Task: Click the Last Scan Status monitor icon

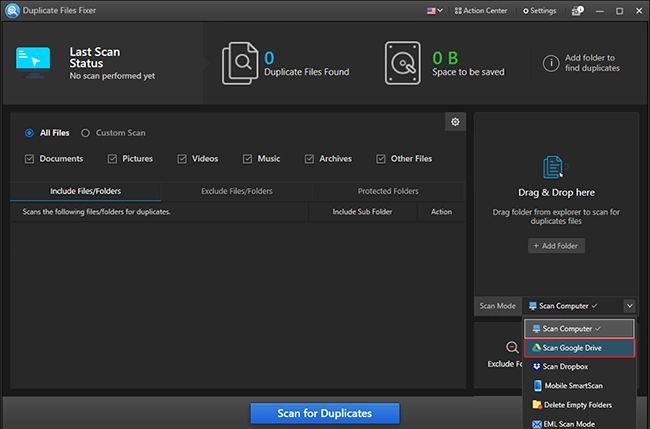Action: 33,63
